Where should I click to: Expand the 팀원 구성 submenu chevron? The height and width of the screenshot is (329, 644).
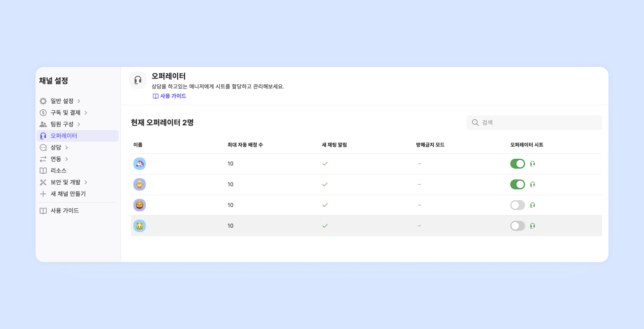79,124
